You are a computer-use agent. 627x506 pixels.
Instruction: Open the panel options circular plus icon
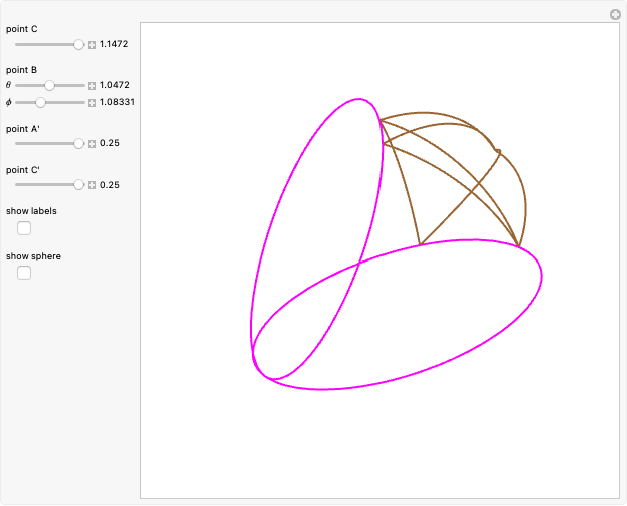coord(615,15)
